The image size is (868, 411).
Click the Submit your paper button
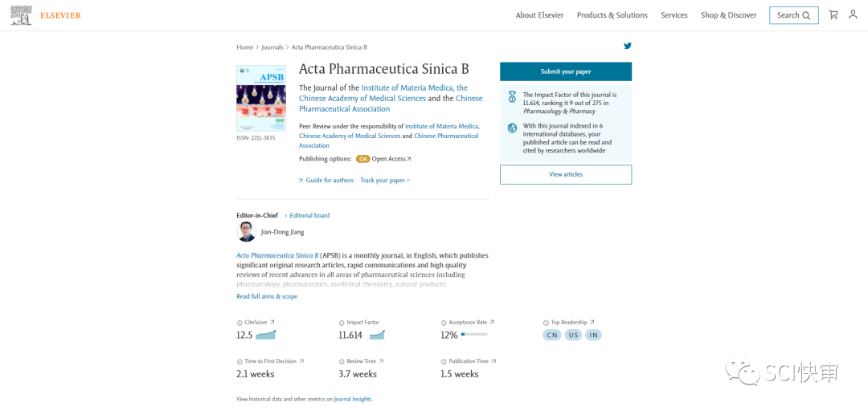566,71
